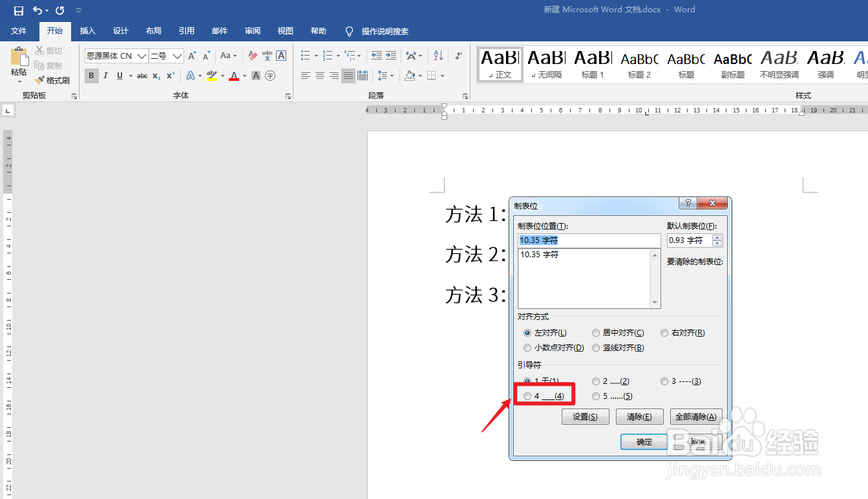Clear all formatting with the eraser icon
The image size is (868, 499).
pos(252,56)
